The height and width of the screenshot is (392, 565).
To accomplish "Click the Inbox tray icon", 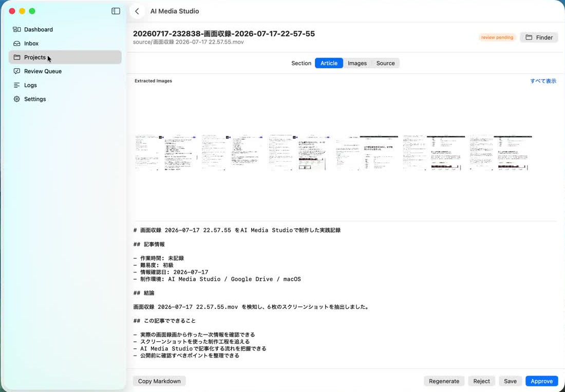I will (17, 44).
